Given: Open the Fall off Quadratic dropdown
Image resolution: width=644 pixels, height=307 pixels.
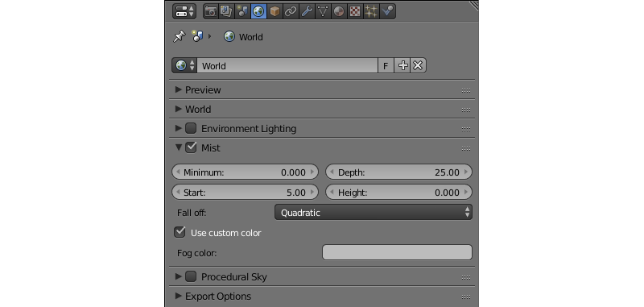Looking at the screenshot, I should click(x=374, y=213).
